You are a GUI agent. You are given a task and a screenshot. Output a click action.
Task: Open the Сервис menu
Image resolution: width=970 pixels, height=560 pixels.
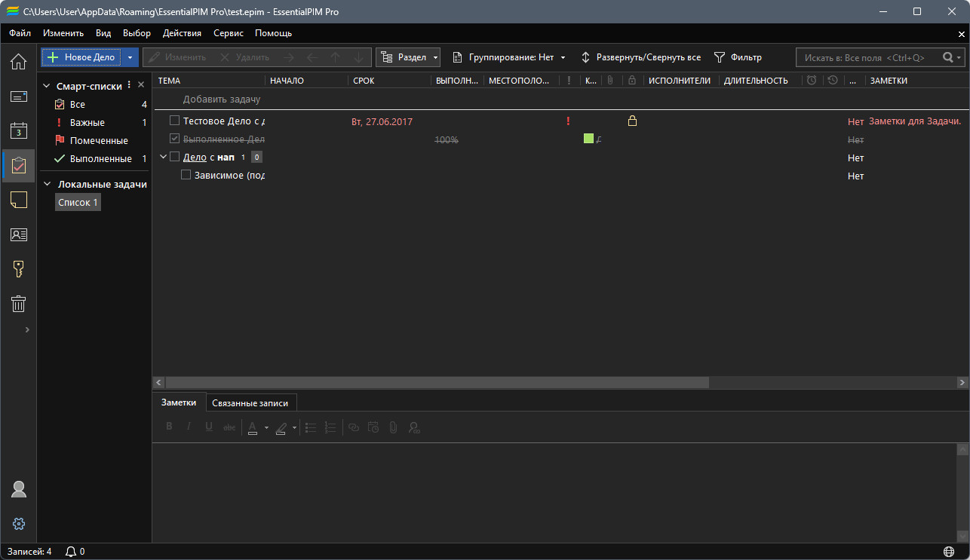point(229,33)
